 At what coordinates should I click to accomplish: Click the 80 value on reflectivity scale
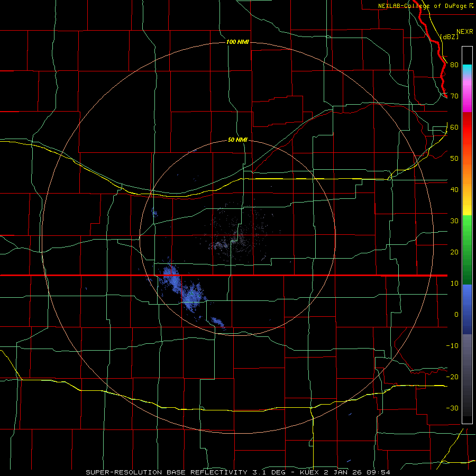point(454,65)
